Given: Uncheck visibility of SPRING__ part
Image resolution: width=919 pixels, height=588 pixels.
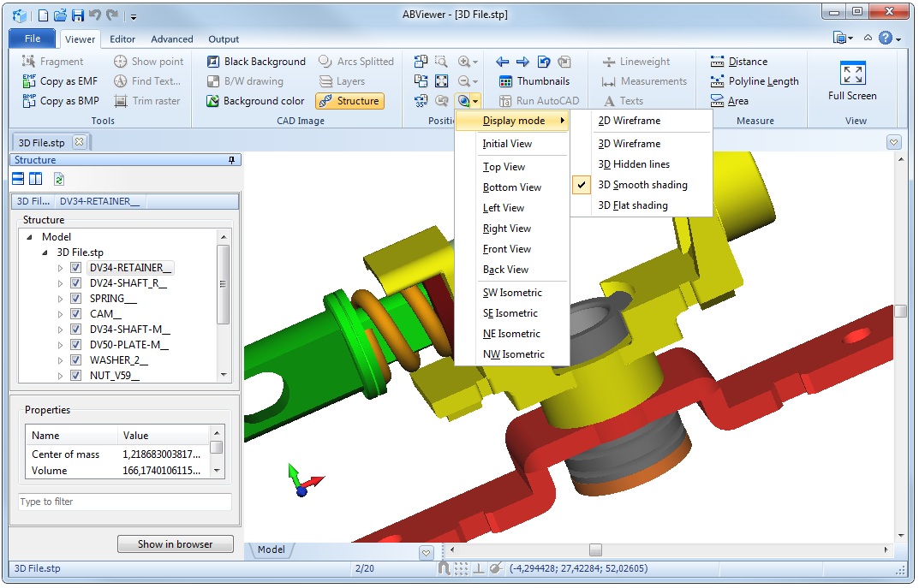Looking at the screenshot, I should click(76, 298).
